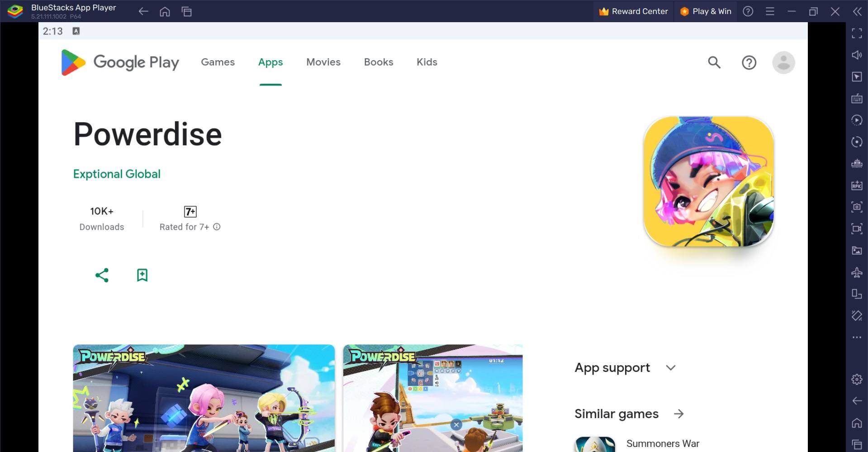The height and width of the screenshot is (452, 868).
Task: Click the Google Play logo
Action: click(x=120, y=62)
